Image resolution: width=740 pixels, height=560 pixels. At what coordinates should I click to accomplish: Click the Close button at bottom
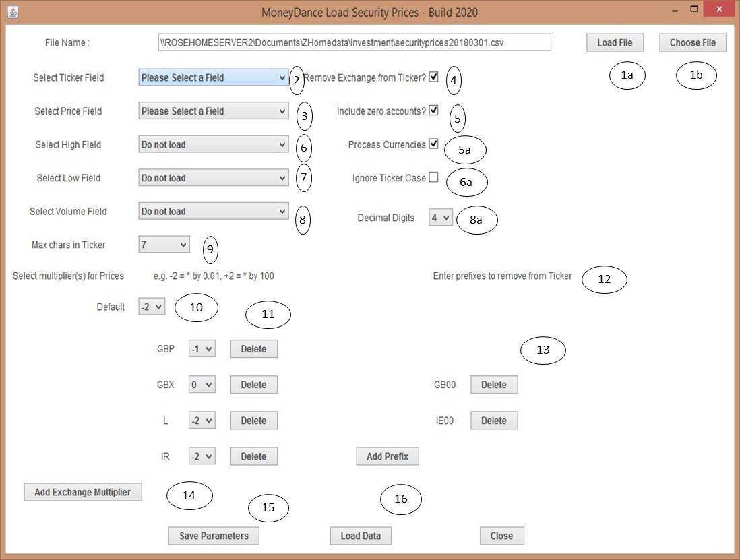501,536
